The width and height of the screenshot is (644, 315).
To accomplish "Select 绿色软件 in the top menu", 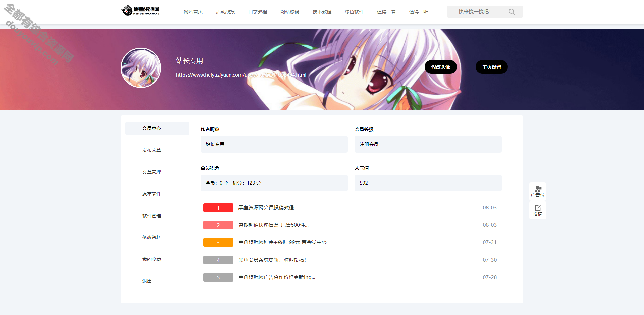I will point(354,12).
